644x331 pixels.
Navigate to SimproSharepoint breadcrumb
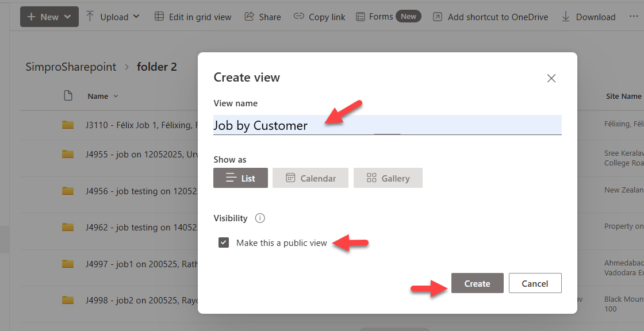click(x=71, y=67)
